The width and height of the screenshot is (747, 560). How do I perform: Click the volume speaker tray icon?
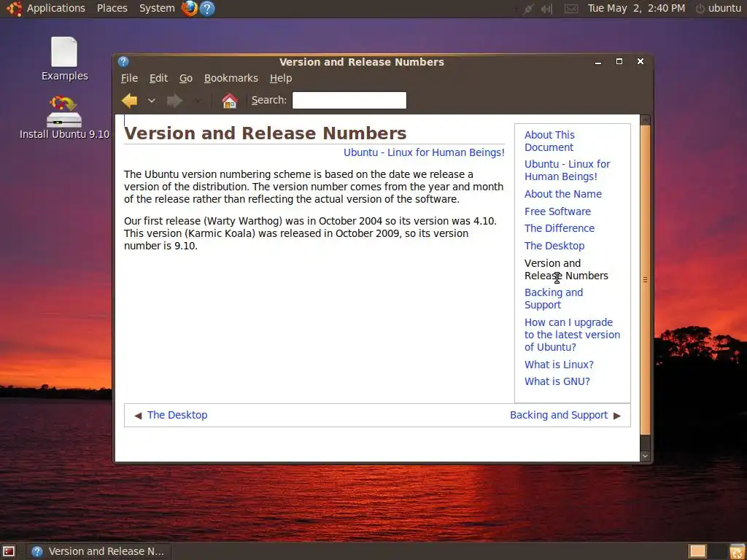tap(547, 9)
